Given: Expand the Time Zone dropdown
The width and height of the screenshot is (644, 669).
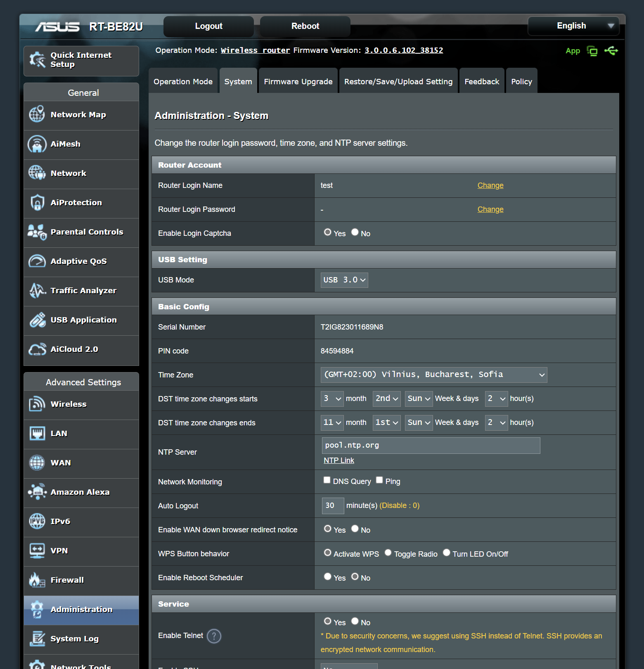Looking at the screenshot, I should (x=434, y=375).
